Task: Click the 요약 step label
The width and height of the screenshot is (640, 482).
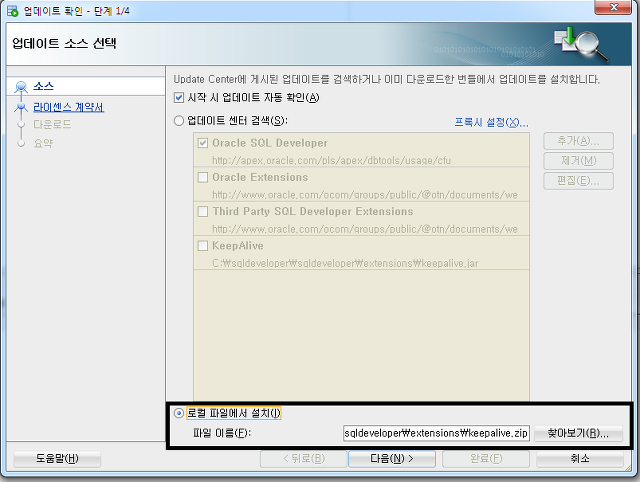Action: point(43,143)
